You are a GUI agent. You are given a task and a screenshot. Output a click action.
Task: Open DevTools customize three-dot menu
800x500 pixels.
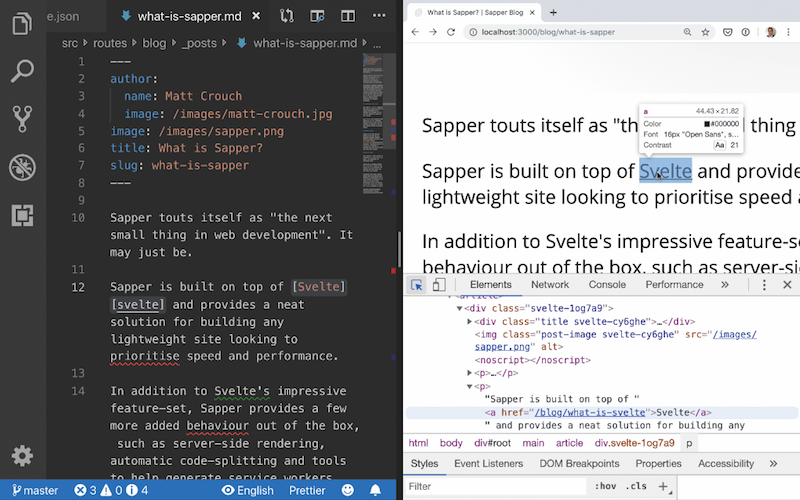click(764, 285)
